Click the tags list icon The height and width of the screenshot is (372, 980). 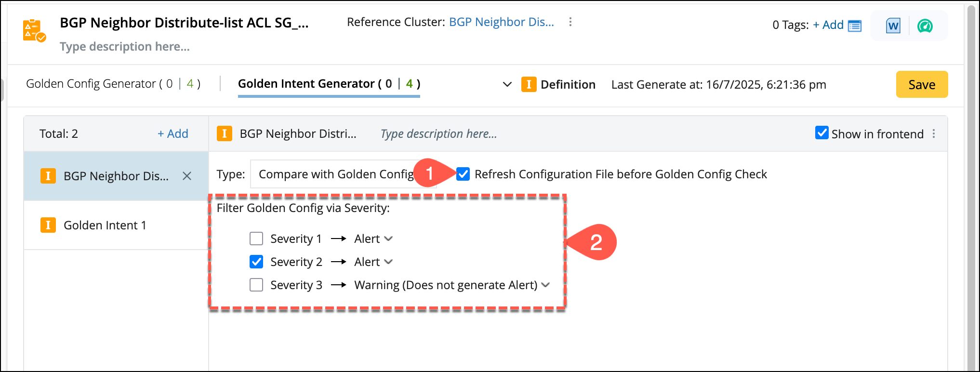(855, 26)
